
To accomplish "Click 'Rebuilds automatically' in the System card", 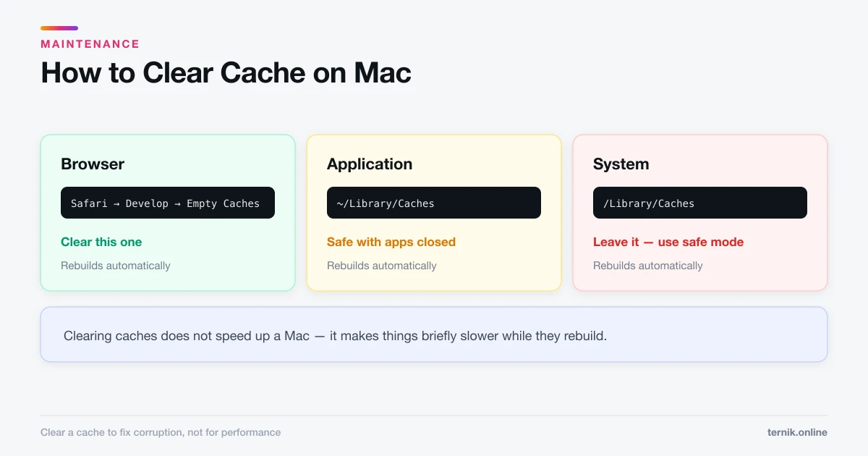I will click(x=648, y=266).
